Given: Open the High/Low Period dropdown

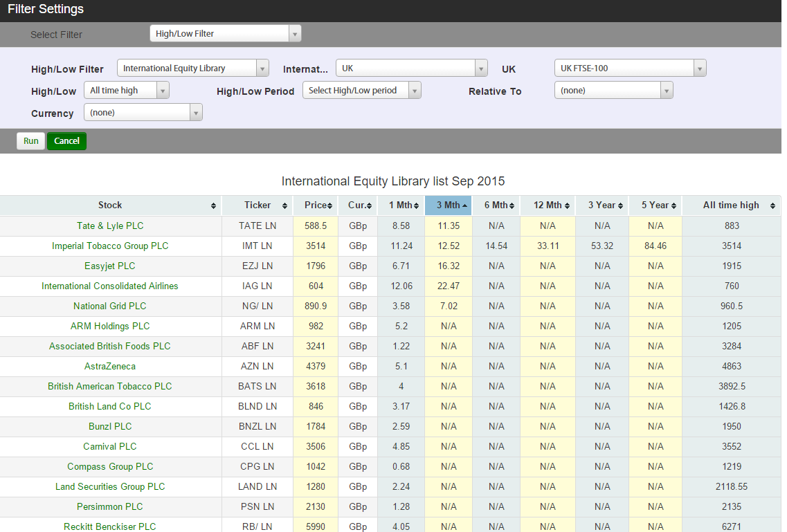Looking at the screenshot, I should tap(415, 91).
